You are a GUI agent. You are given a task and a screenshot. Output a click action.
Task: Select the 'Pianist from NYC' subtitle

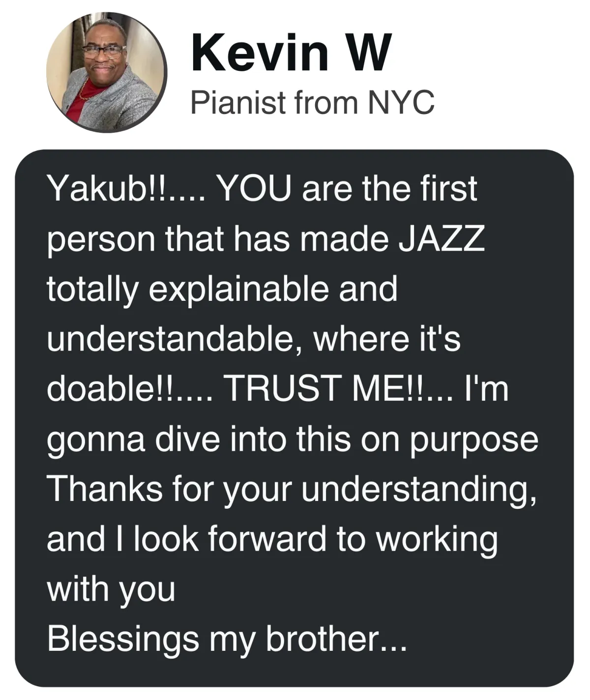point(313,102)
